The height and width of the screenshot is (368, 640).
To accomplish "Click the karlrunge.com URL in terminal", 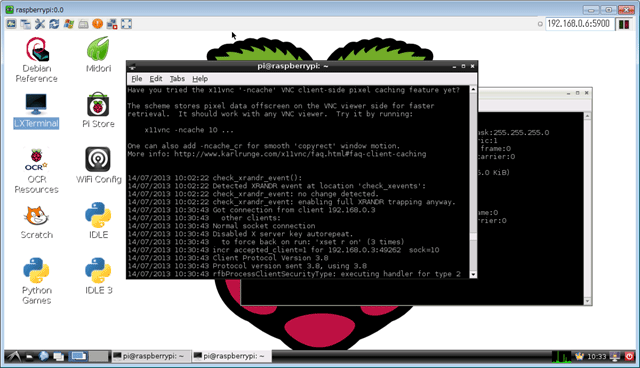I will pos(300,154).
